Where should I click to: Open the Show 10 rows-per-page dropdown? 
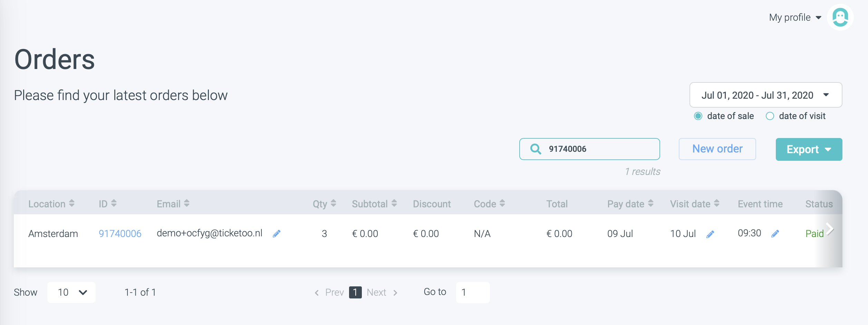[71, 293]
